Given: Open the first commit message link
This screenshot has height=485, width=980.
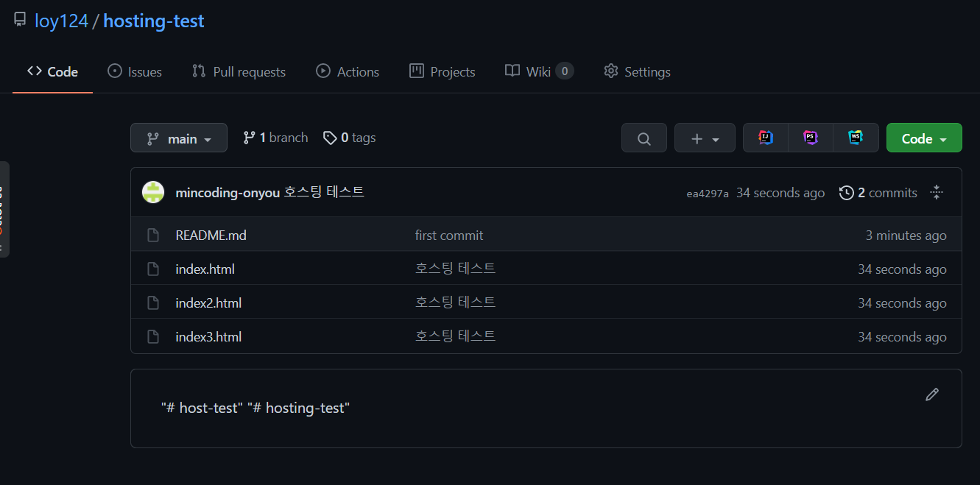Looking at the screenshot, I should coord(449,236).
